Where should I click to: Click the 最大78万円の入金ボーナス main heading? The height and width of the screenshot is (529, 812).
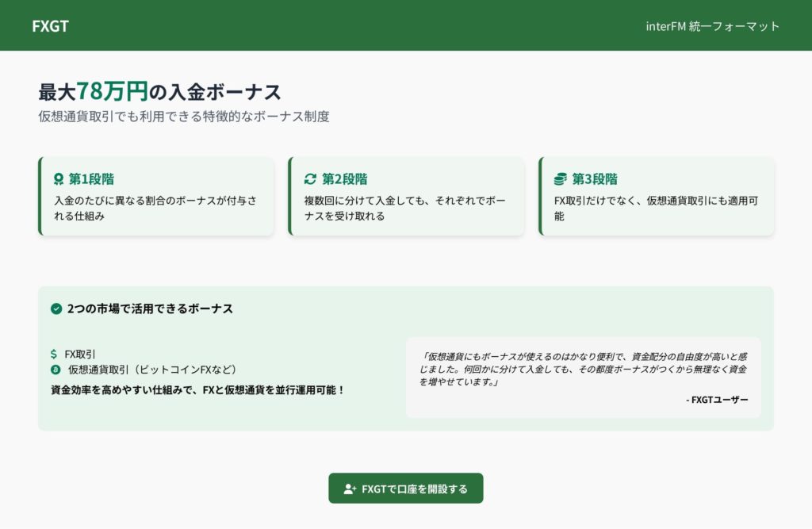[159, 92]
